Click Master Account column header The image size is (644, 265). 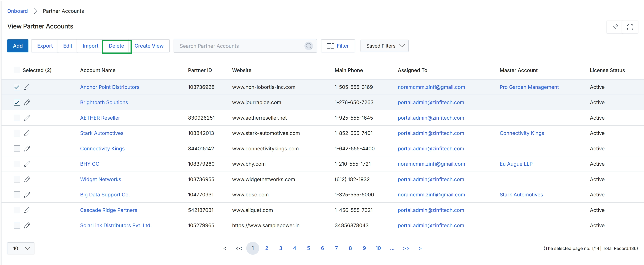518,70
